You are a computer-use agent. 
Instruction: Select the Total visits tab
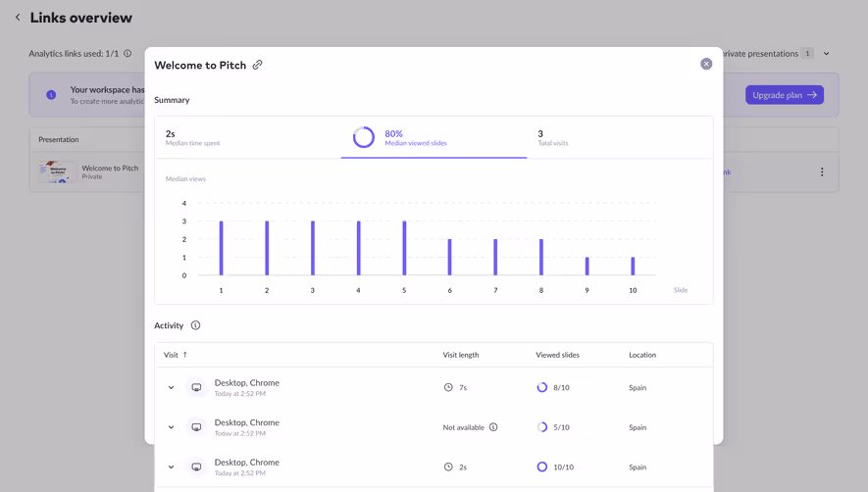point(619,138)
